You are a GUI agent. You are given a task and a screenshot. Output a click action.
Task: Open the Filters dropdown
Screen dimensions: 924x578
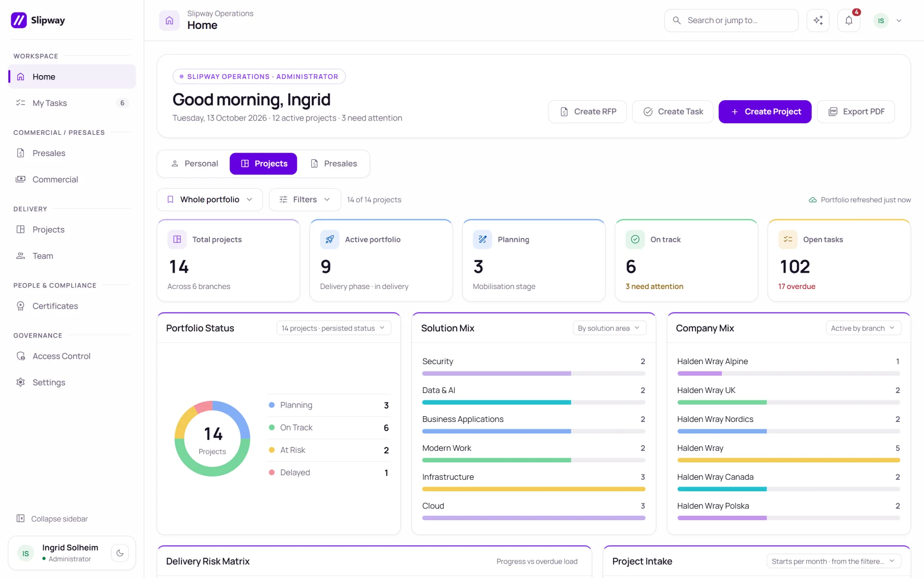[x=305, y=199]
